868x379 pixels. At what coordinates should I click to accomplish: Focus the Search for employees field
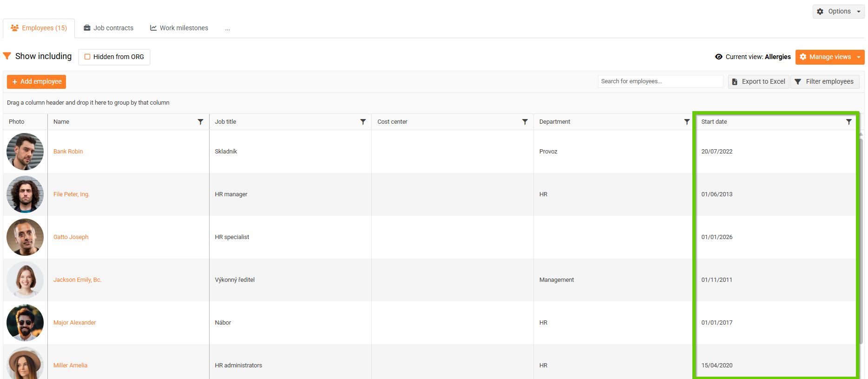click(660, 81)
